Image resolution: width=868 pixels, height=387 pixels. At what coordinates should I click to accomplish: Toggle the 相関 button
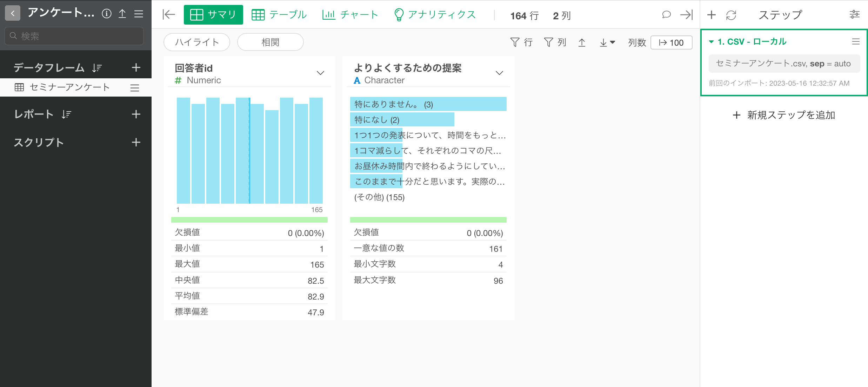pos(271,42)
